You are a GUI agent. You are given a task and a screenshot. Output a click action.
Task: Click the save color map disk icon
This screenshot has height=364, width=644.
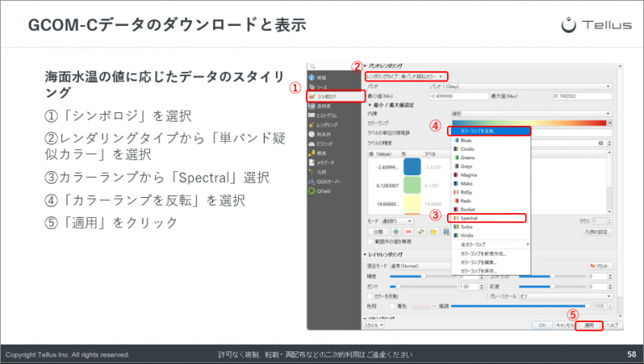tap(446, 231)
